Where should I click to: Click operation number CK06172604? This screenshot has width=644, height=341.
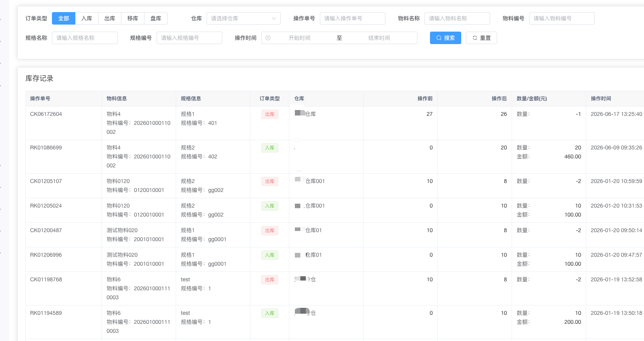pos(46,114)
